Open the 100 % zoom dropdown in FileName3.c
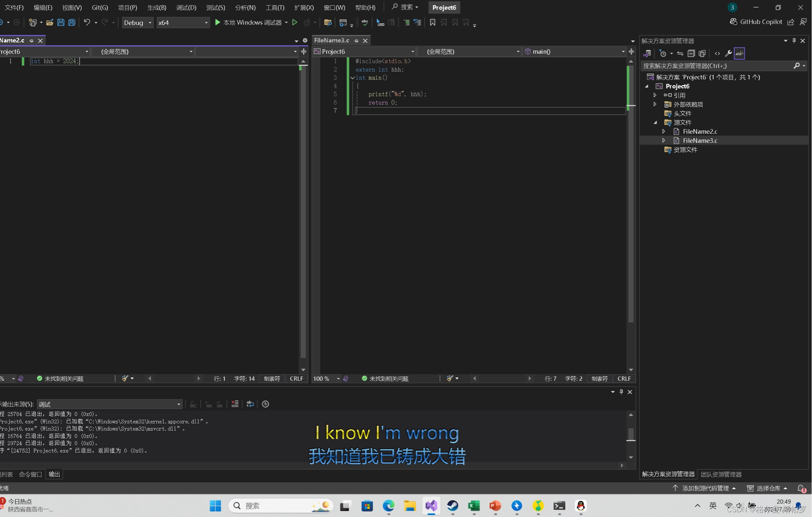 pos(327,378)
